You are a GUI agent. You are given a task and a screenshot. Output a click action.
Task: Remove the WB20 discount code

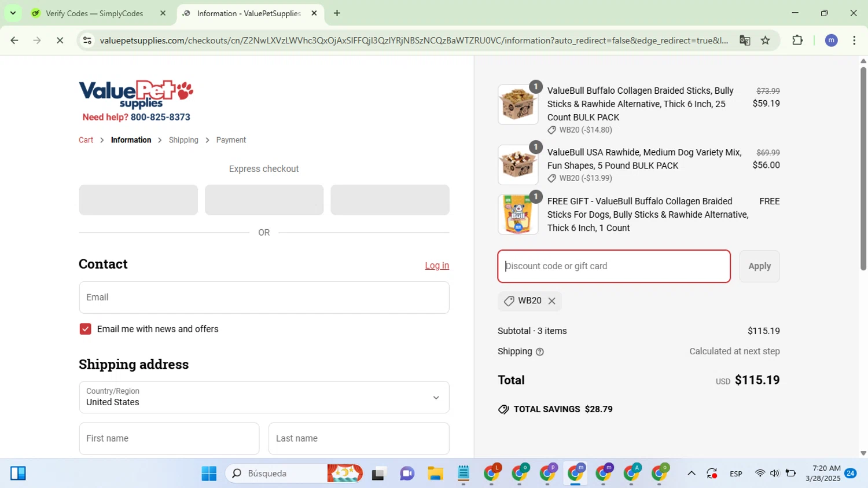[551, 301]
